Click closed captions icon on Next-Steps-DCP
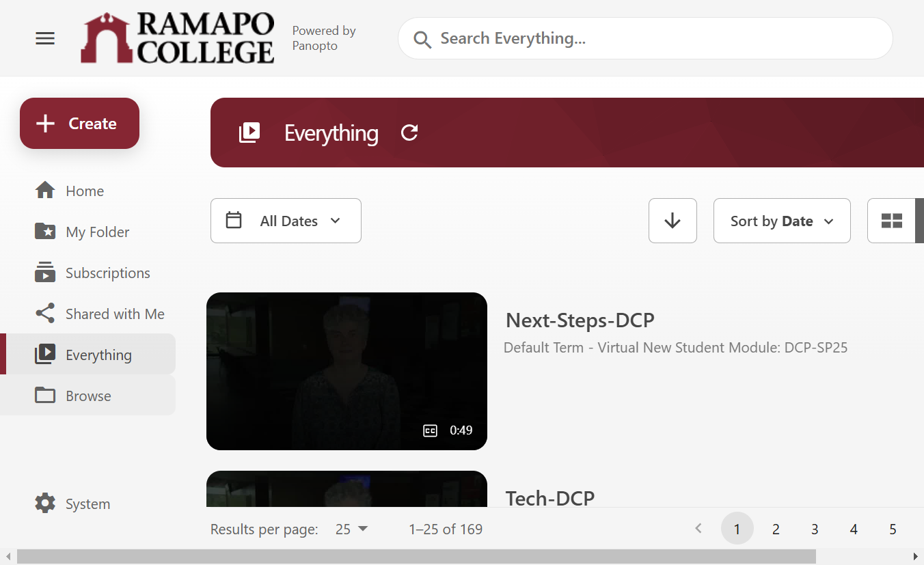This screenshot has width=924, height=565. click(430, 430)
